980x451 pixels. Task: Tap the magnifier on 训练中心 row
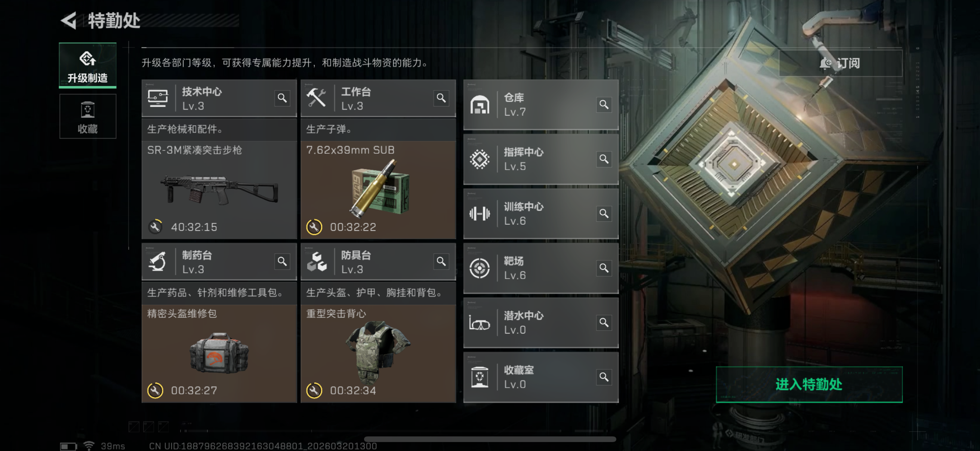604,213
